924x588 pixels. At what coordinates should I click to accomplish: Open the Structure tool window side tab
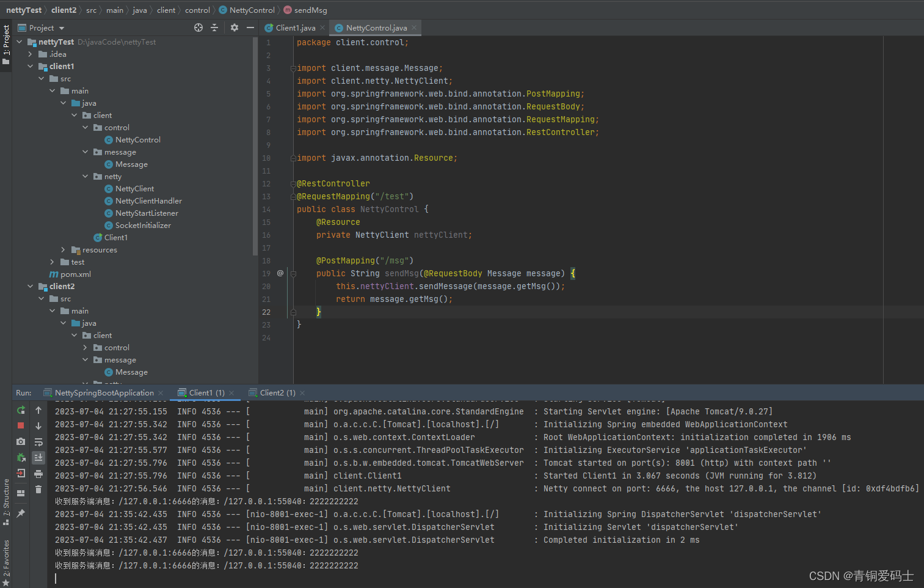tap(6, 501)
